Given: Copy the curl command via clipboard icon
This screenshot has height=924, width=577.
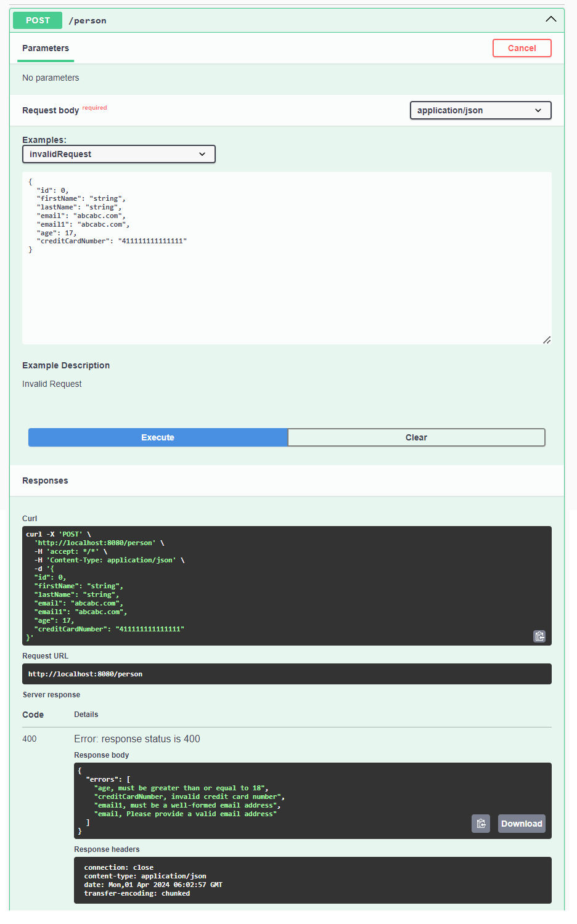Looking at the screenshot, I should point(539,636).
